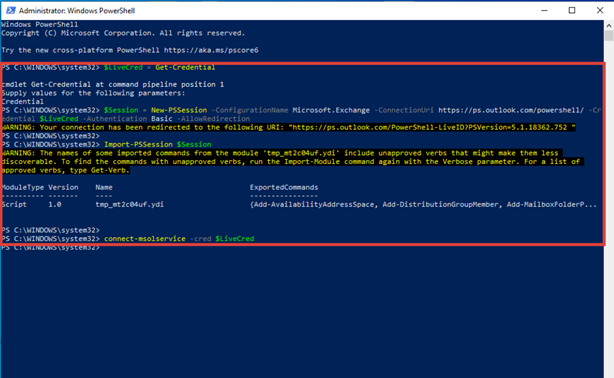
Task: Click the title text 'Administrator: Windows PowerShell'
Action: coord(77,11)
